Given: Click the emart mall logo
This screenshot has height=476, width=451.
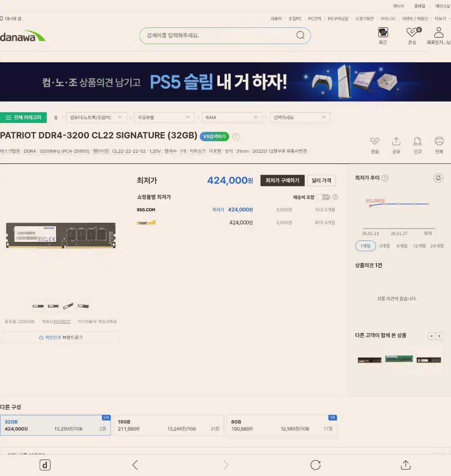Looking at the screenshot, I should (146, 223).
